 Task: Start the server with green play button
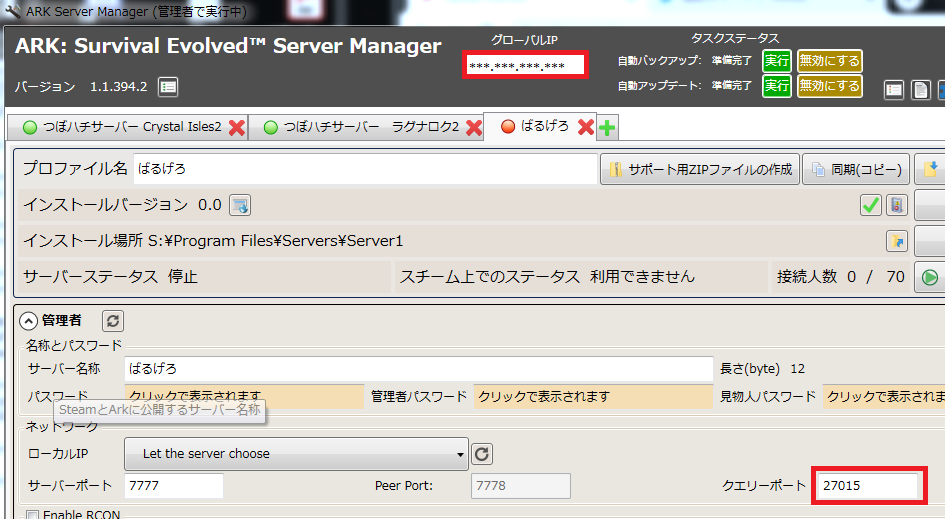[x=930, y=277]
